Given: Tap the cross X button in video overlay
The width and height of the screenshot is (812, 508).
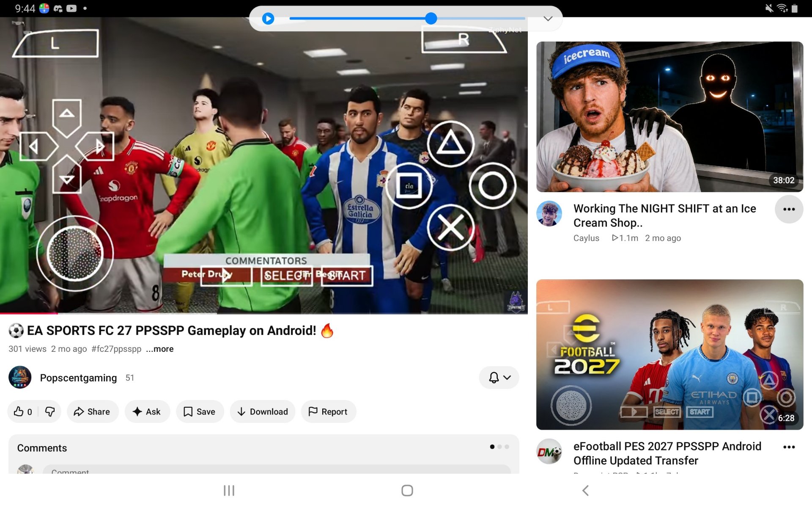Looking at the screenshot, I should 450,227.
